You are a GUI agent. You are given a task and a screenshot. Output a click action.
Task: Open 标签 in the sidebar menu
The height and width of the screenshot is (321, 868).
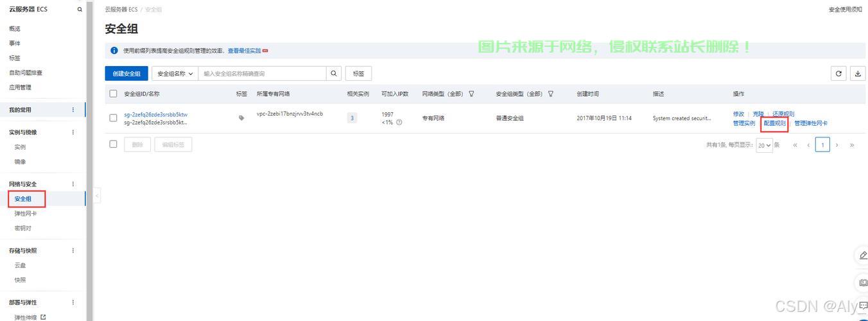coord(14,58)
